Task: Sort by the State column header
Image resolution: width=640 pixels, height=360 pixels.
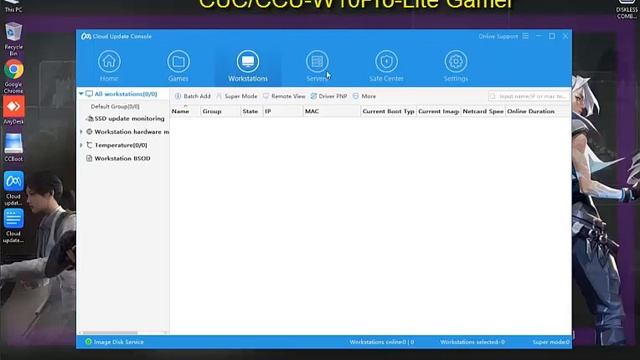Action: click(x=251, y=111)
